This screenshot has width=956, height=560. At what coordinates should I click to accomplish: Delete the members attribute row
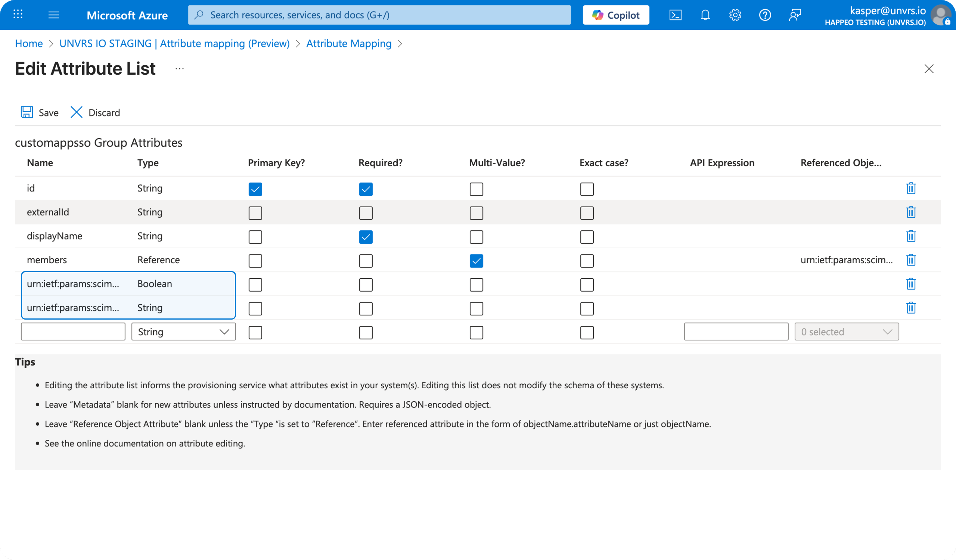tap(911, 260)
